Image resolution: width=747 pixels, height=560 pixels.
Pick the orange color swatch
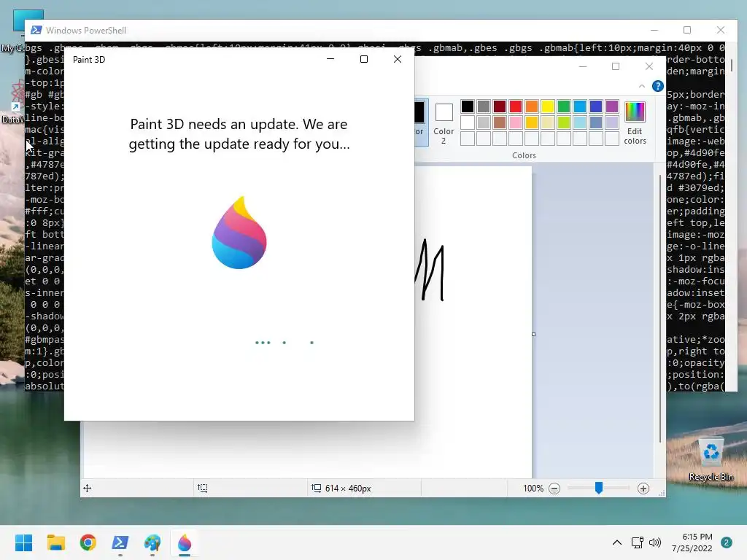click(x=532, y=106)
